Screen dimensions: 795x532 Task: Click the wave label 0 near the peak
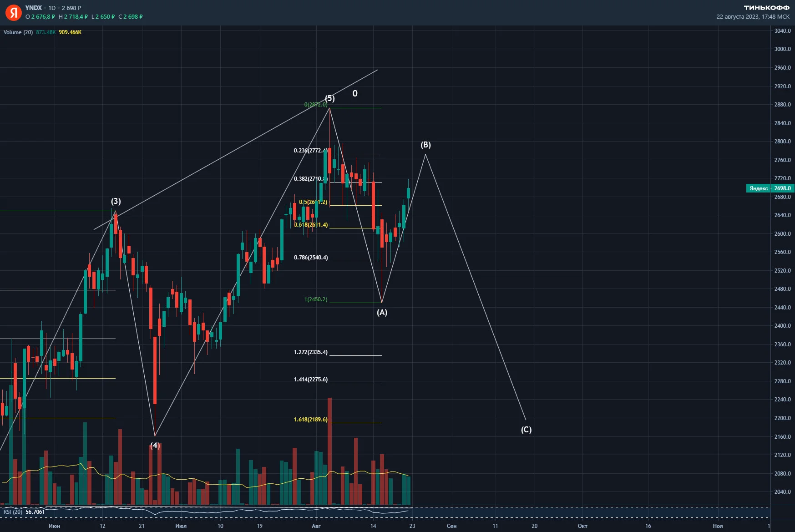[355, 94]
